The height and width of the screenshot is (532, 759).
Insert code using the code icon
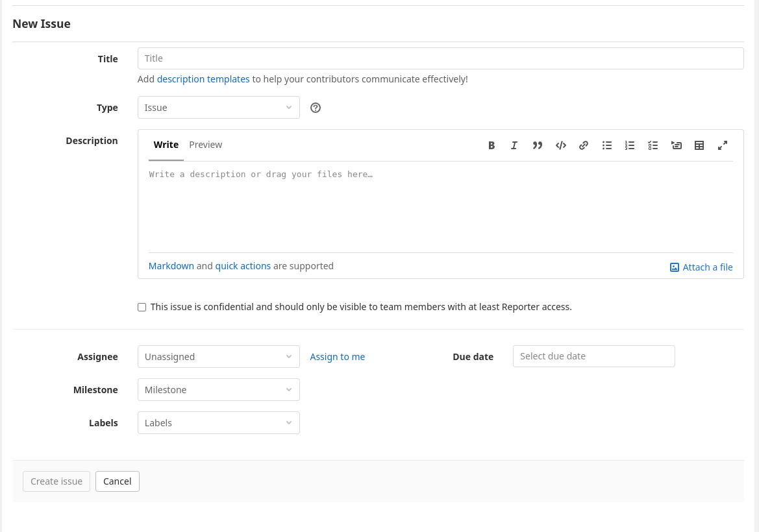561,145
